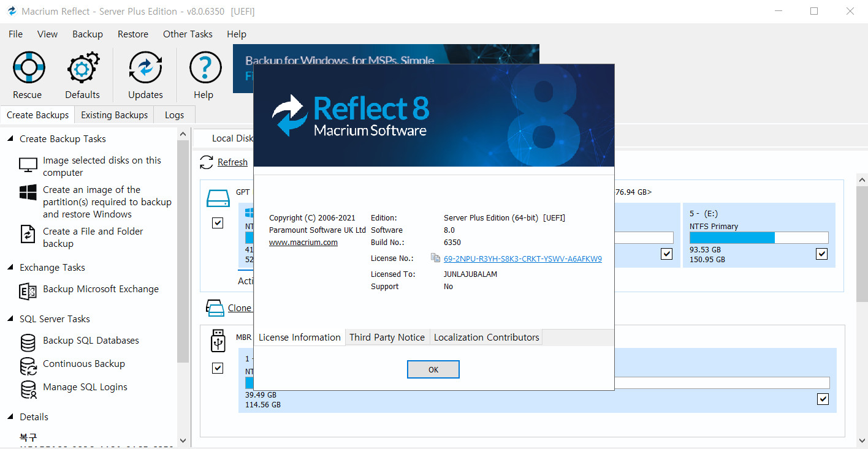Open the Help question mark icon

[x=204, y=67]
